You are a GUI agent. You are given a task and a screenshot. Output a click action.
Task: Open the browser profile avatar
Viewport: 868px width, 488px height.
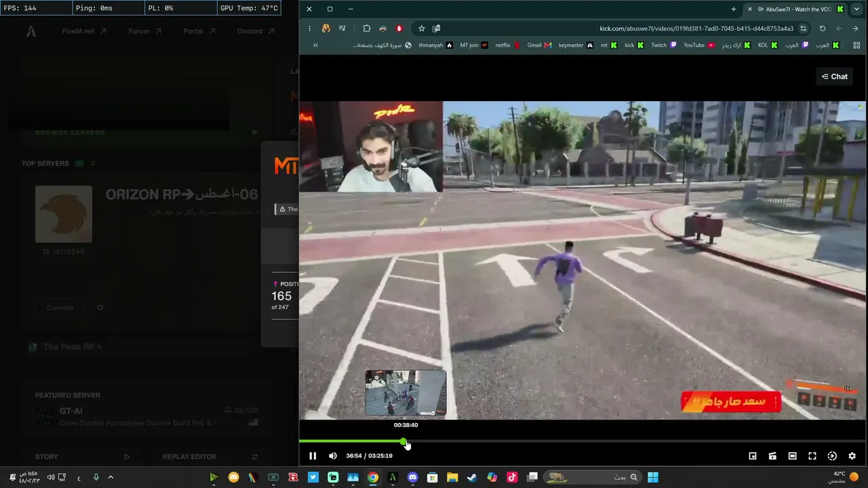coord(326,28)
